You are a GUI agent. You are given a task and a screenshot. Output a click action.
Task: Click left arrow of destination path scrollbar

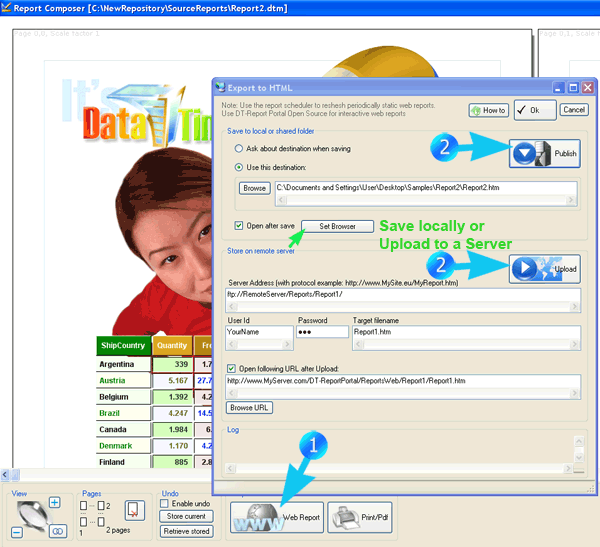tap(281, 200)
